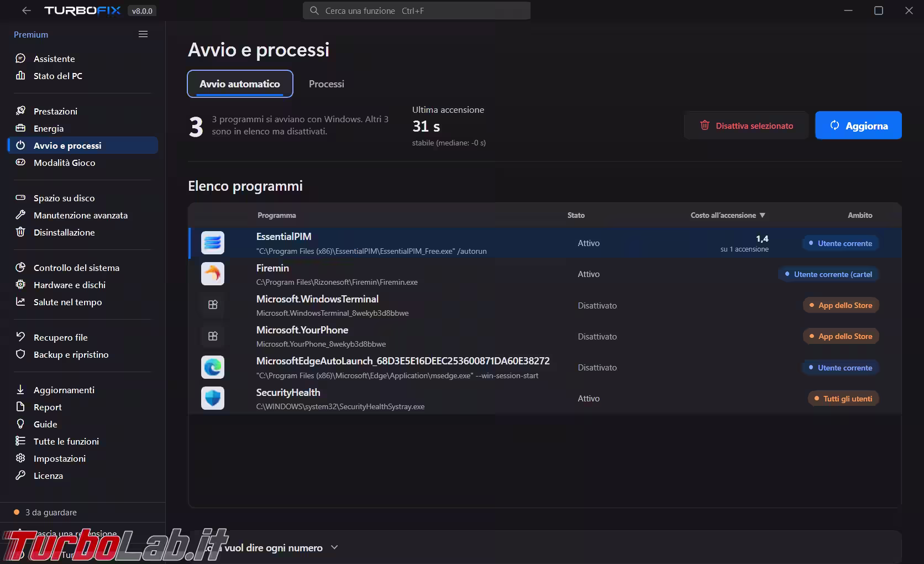Image resolution: width=924 pixels, height=564 pixels.
Task: Click the Report document icon
Action: coord(20,407)
